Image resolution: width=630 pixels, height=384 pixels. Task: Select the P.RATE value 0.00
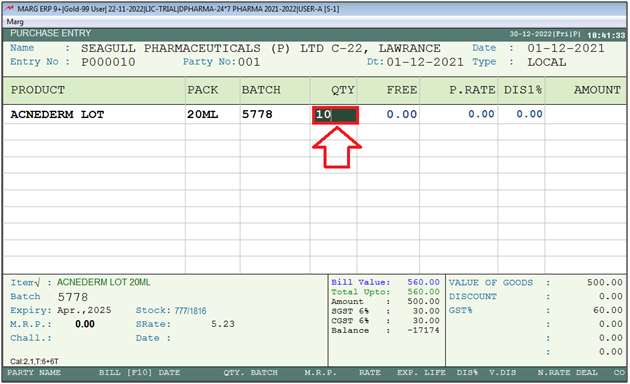point(481,114)
